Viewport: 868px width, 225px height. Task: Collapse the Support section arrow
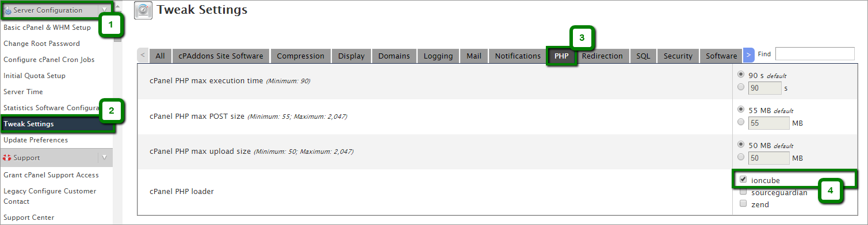(x=104, y=157)
